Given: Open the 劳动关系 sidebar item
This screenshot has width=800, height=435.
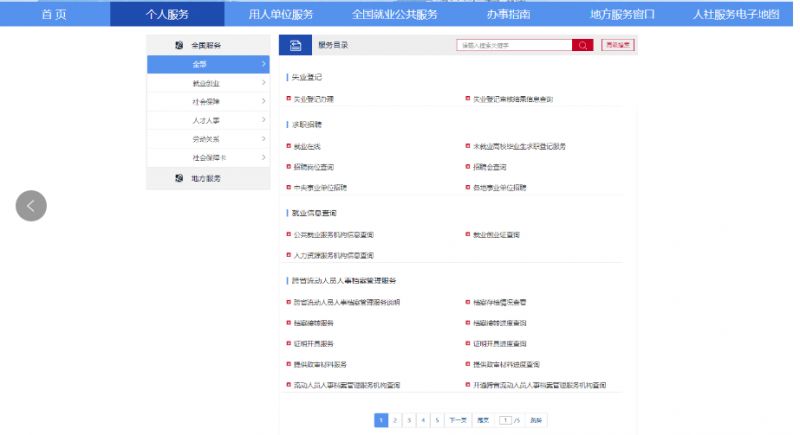Looking at the screenshot, I should (x=207, y=139).
